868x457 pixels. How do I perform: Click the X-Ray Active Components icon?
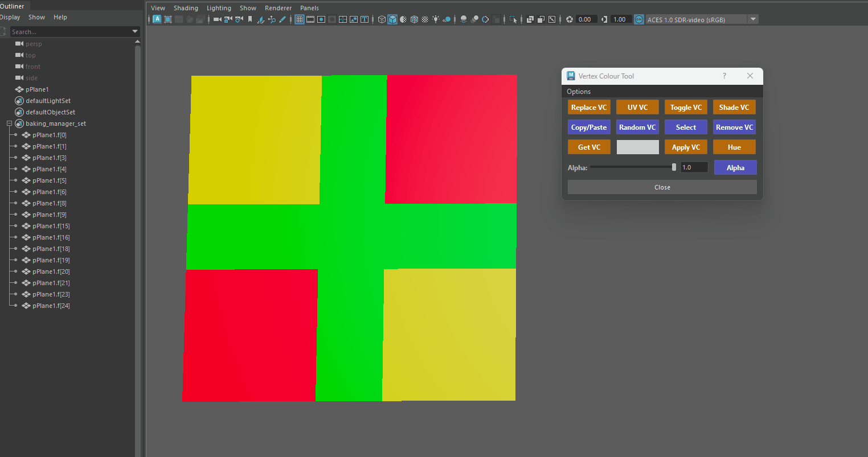[541, 19]
